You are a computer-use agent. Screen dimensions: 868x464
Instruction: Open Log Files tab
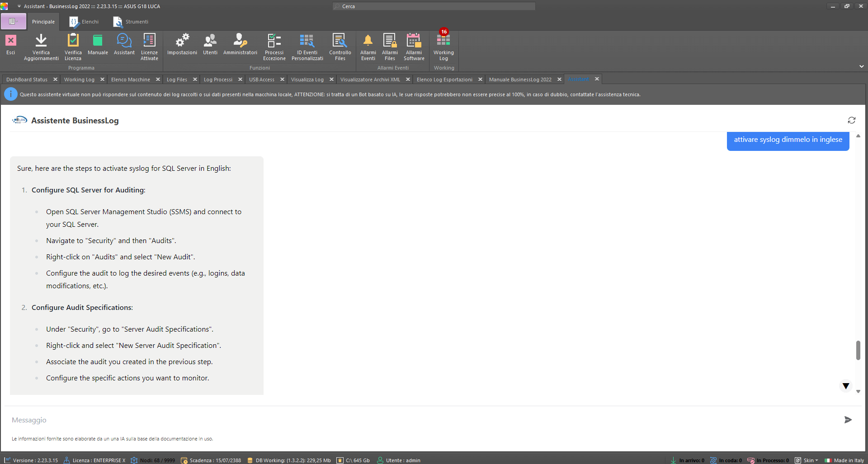[x=177, y=80]
